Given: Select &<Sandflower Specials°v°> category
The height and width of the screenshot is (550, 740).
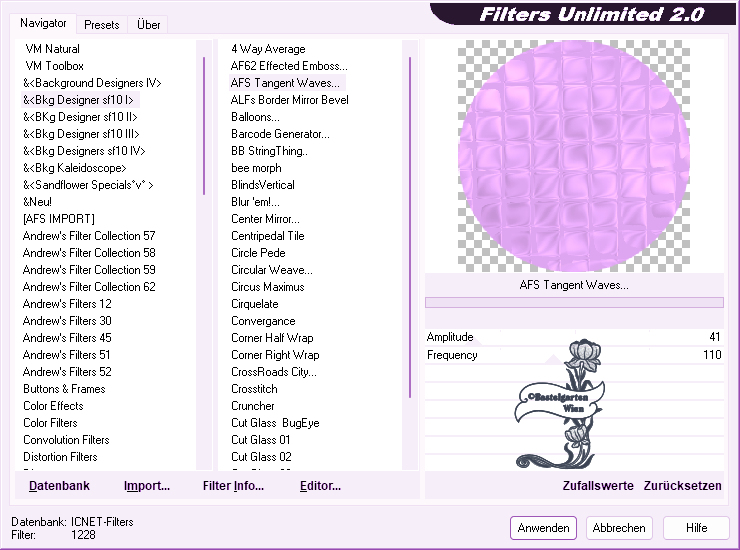Looking at the screenshot, I should (x=88, y=185).
